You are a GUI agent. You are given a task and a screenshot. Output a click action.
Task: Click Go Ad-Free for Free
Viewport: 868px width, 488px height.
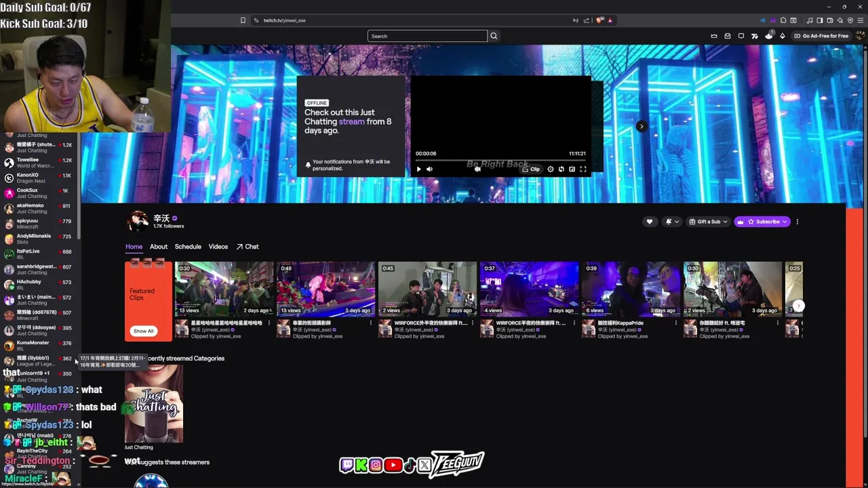click(x=822, y=36)
